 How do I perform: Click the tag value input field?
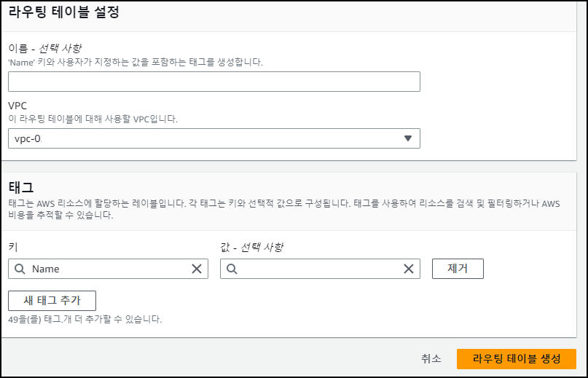320,269
